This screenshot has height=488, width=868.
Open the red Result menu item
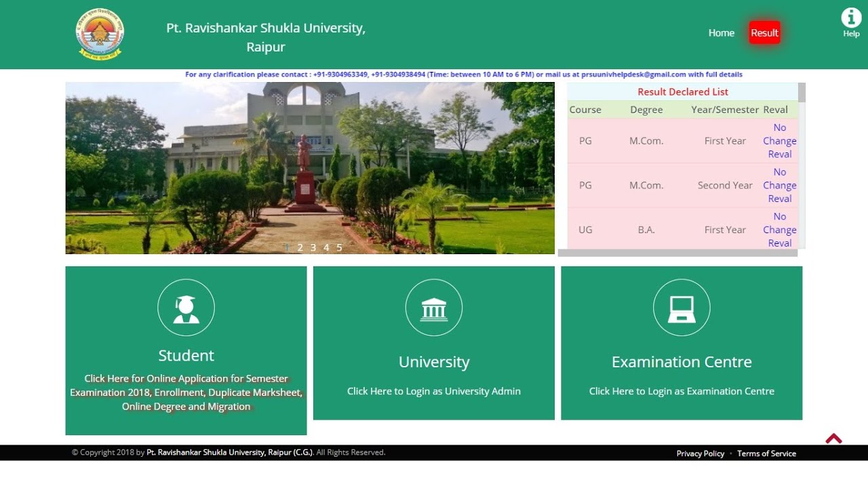point(764,33)
